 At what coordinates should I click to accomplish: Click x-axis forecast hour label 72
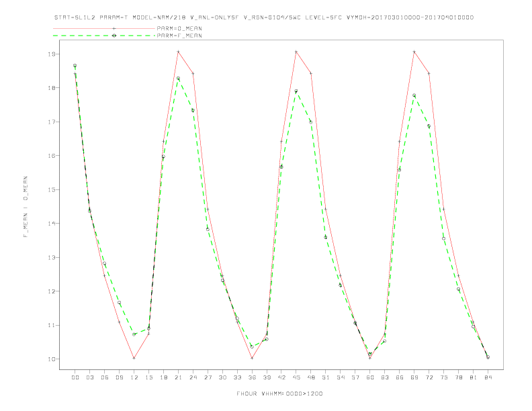429,377
